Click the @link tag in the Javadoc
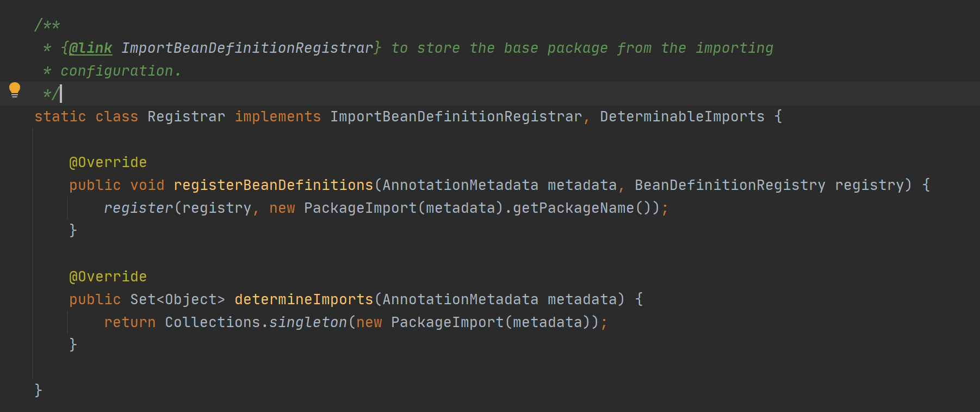The image size is (980, 412). tap(90, 48)
